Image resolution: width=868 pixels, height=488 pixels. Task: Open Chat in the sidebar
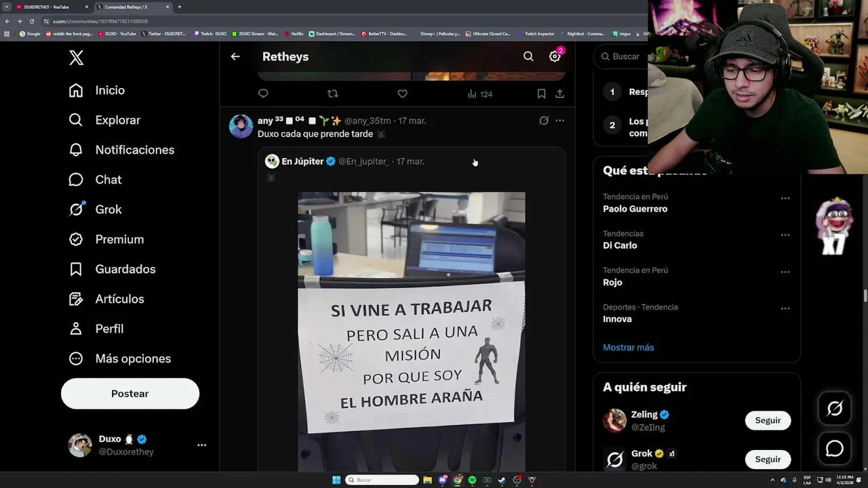(x=95, y=180)
